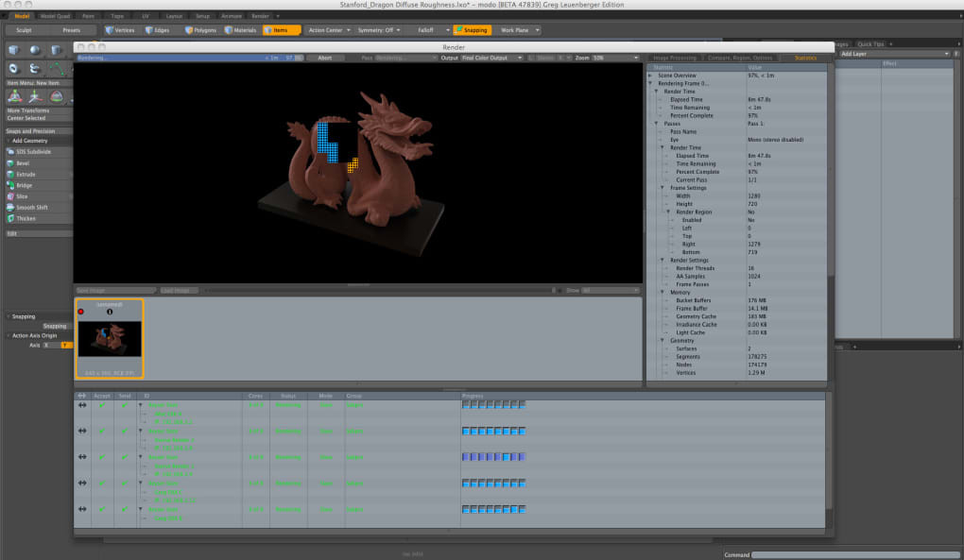This screenshot has height=560, width=964.
Task: Choose the Extrude tool
Action: pyautogui.click(x=39, y=175)
